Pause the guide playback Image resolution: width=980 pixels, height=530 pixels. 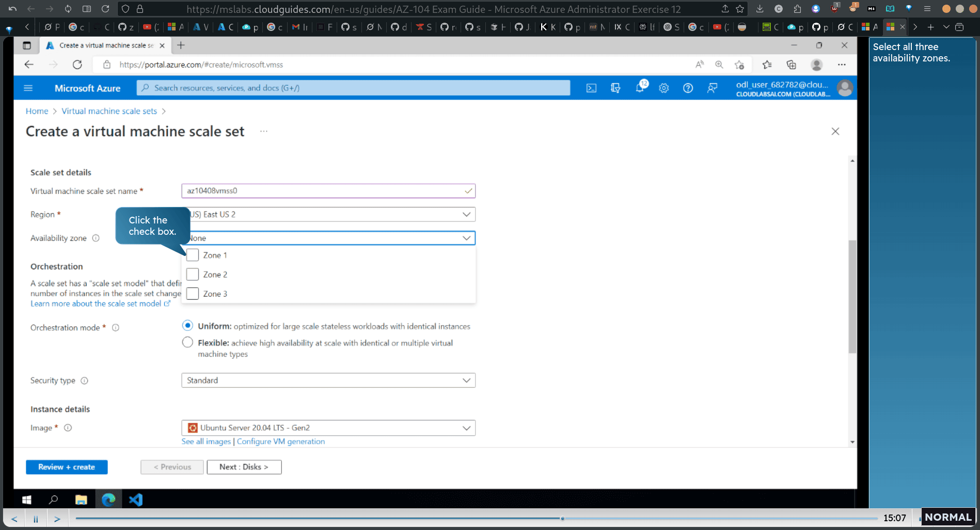click(36, 519)
